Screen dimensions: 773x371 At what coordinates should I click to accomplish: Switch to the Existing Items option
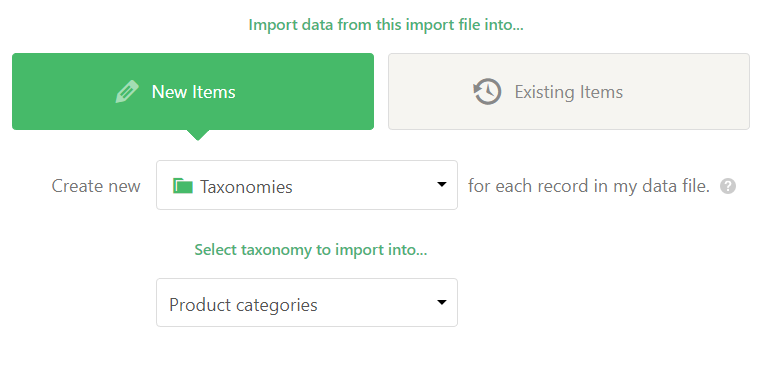point(569,92)
